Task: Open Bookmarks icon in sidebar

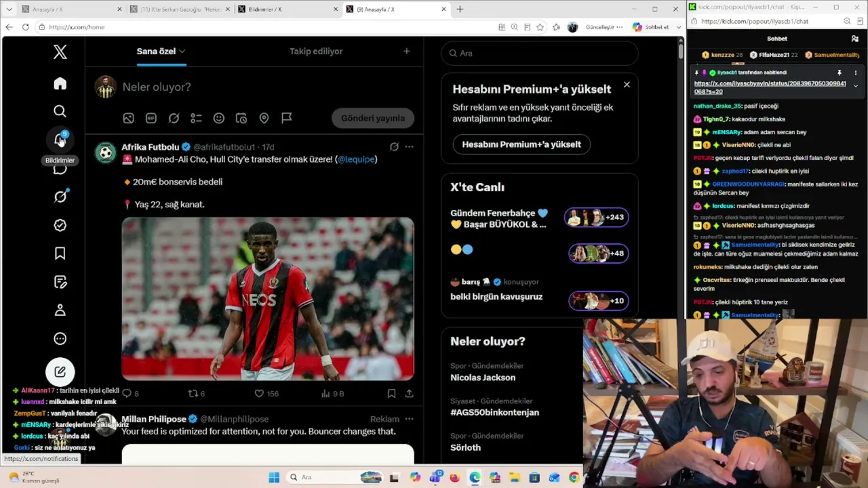Action: [60, 253]
